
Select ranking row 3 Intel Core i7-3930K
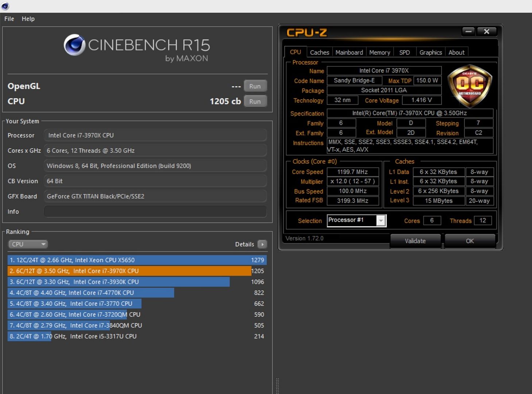pos(137,282)
